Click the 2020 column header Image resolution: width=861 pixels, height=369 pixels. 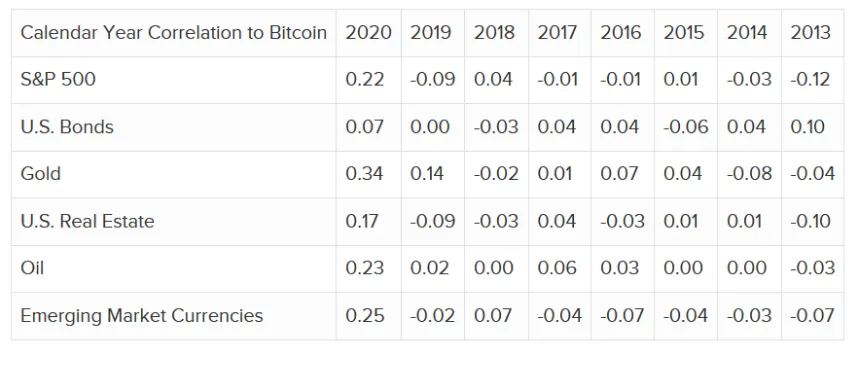pyautogui.click(x=368, y=32)
